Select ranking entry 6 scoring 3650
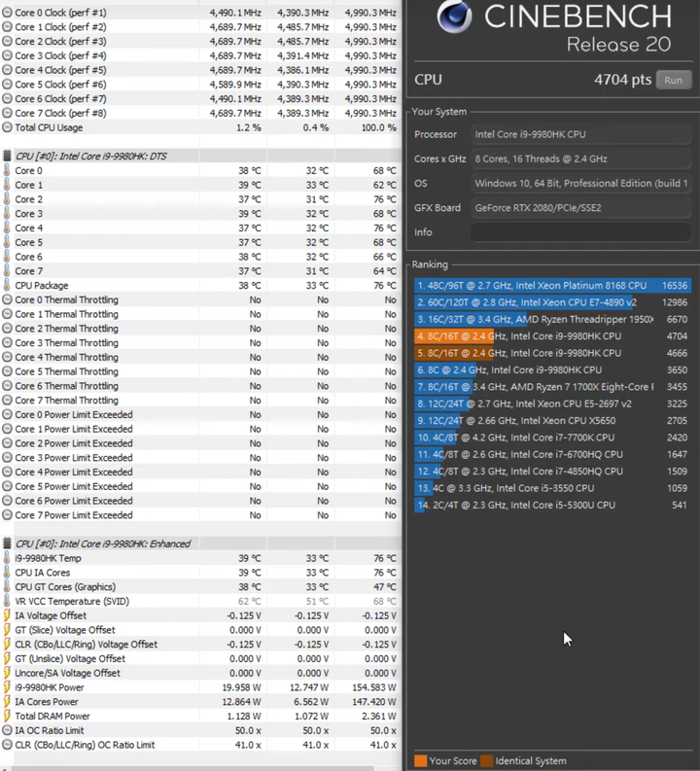The height and width of the screenshot is (771, 700). (x=552, y=369)
